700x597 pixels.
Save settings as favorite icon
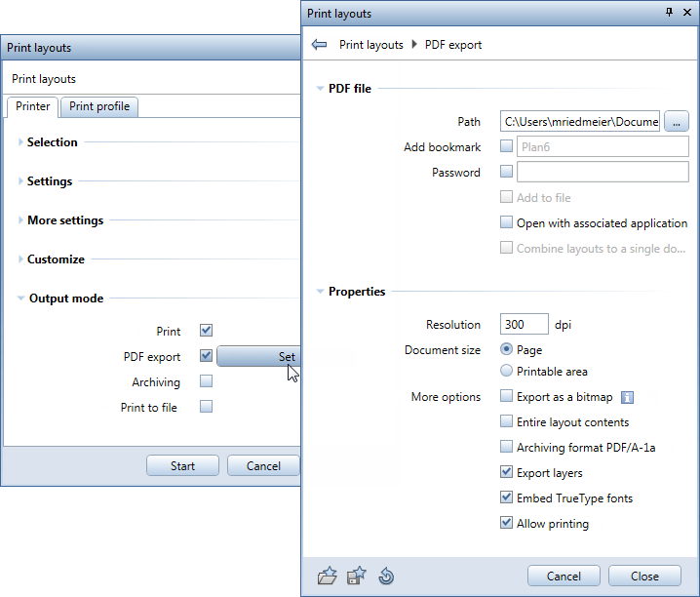pos(357,577)
